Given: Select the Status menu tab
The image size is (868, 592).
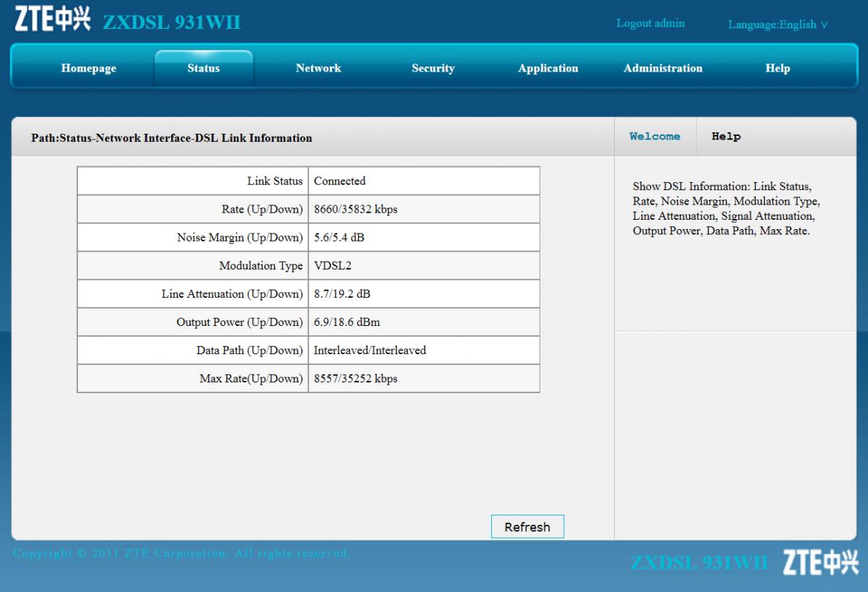Looking at the screenshot, I should [203, 68].
